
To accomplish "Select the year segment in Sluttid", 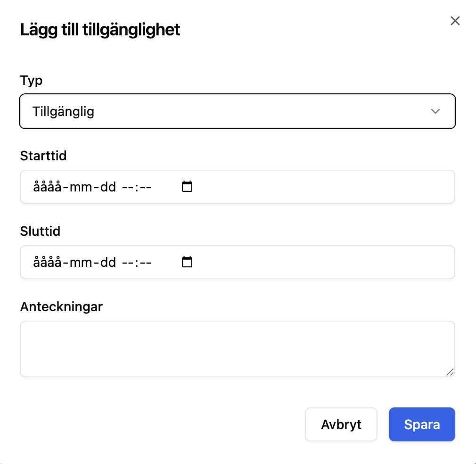I will click(x=47, y=262).
